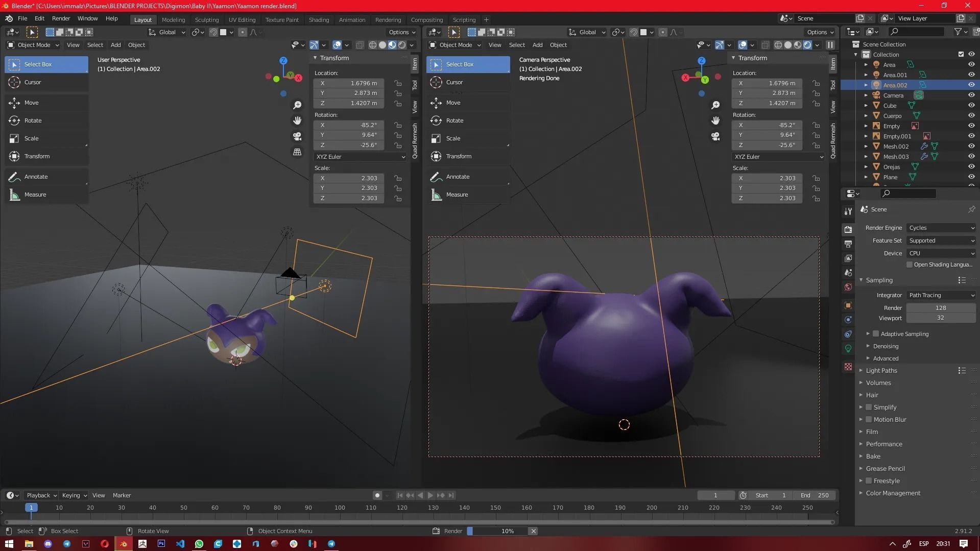Expand the Denoising subpanel
Image resolution: width=980 pixels, height=551 pixels.
886,346
